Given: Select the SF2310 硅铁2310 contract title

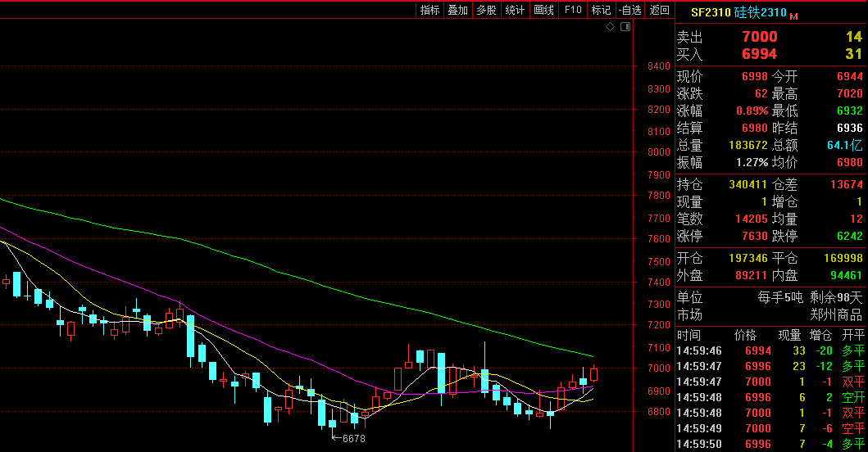Looking at the screenshot, I should coord(738,12).
